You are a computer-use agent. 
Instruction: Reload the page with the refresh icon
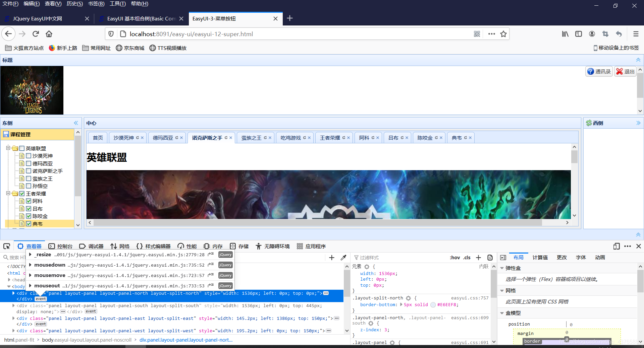coord(36,34)
